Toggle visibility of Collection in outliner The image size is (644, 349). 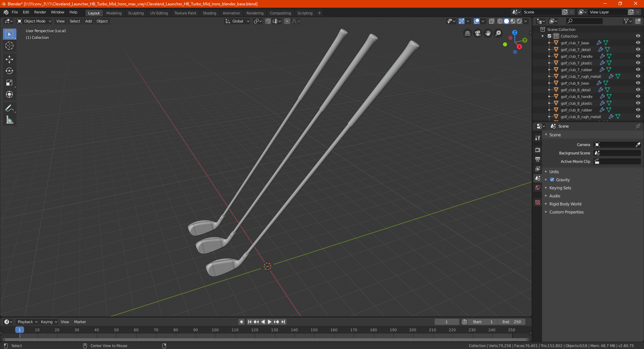638,36
